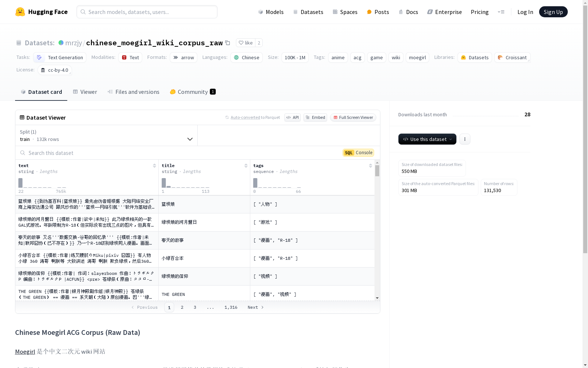The image size is (588, 368).
Task: Open Posts in the navigation
Action: point(378,12)
